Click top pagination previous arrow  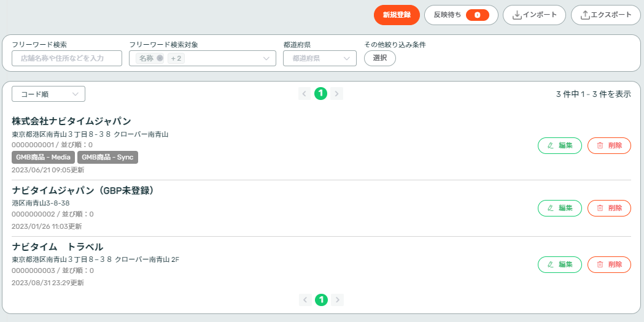click(x=305, y=93)
